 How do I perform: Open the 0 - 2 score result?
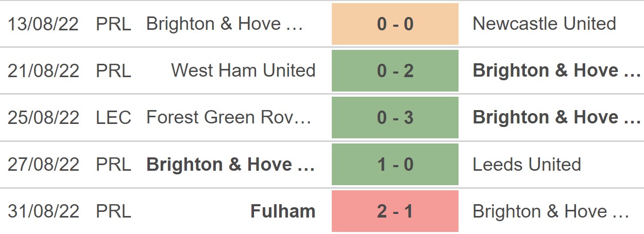pos(395,70)
